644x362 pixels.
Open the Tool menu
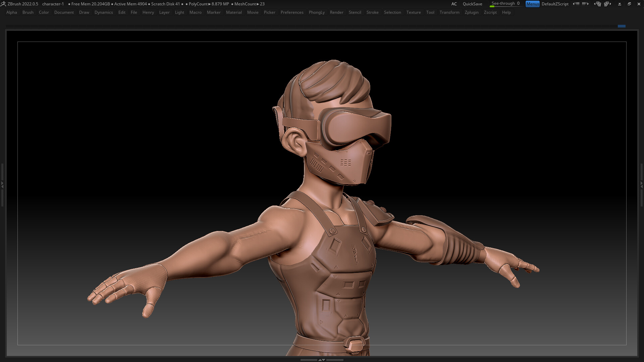(430, 12)
